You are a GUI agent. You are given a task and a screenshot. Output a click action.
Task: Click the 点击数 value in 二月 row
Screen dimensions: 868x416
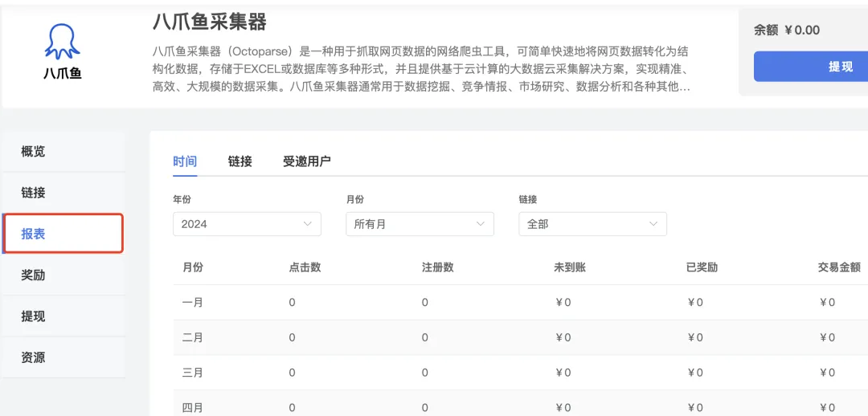292,337
